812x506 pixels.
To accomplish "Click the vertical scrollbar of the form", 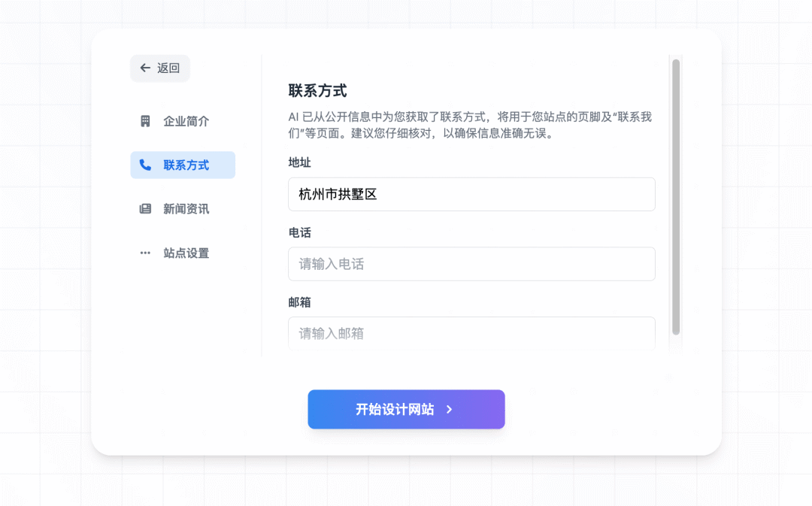I will 675,195.
